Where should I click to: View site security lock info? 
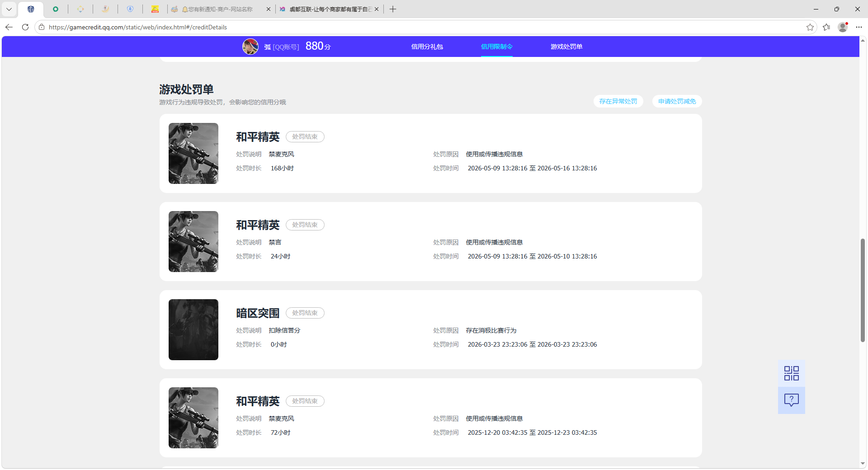click(x=42, y=27)
